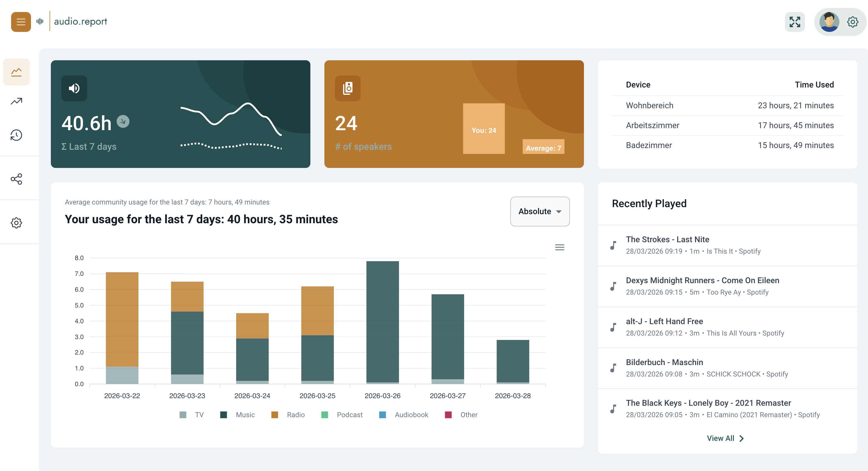Click the Σ Last 7 days label
The height and width of the screenshot is (471, 868).
89,147
